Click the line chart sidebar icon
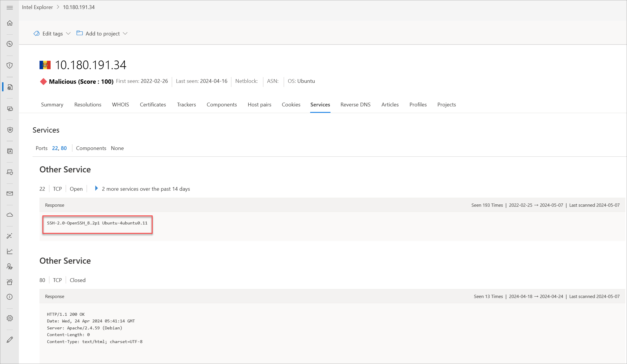The width and height of the screenshot is (627, 364). click(x=10, y=251)
